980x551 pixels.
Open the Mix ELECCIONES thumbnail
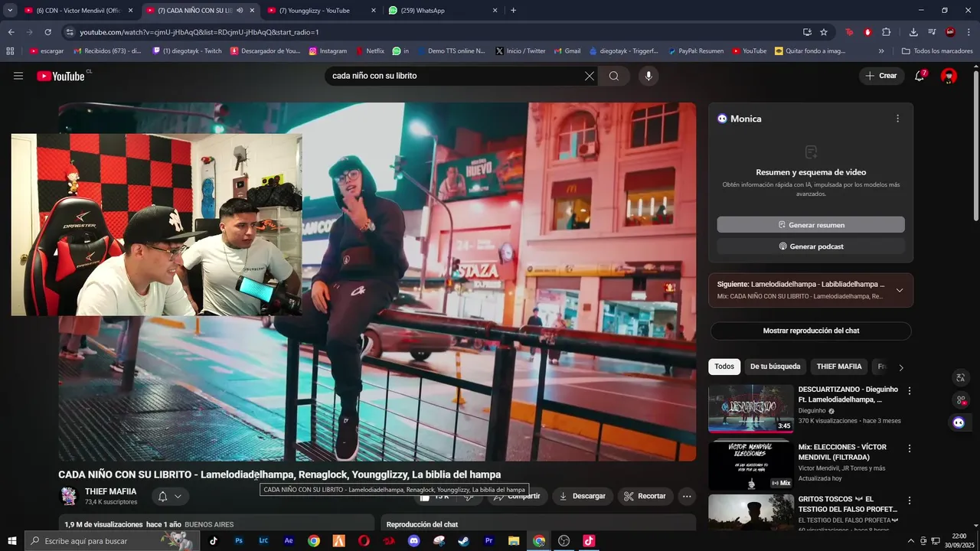pos(750,465)
